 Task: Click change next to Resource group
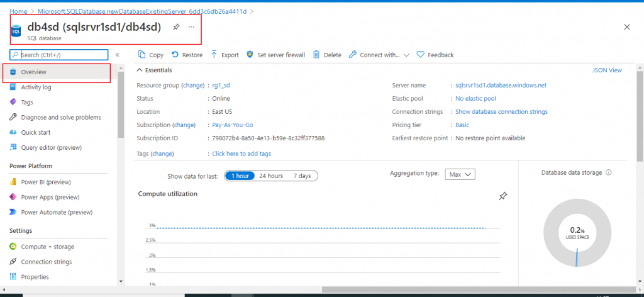coord(193,86)
